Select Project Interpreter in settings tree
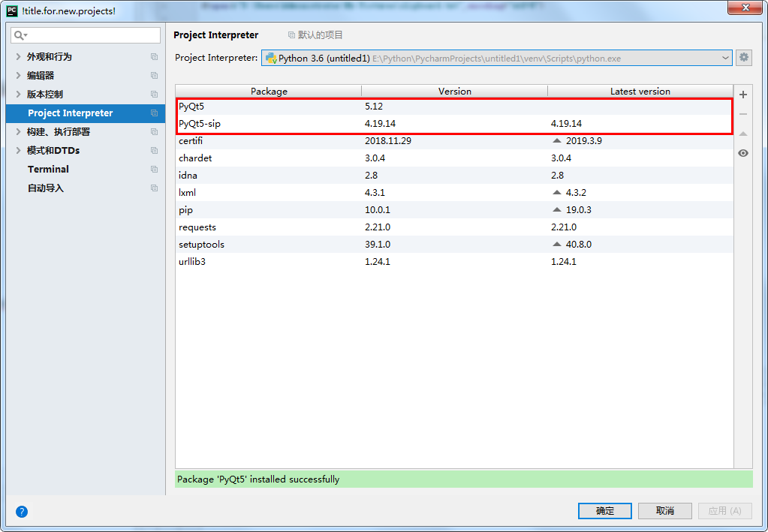This screenshot has height=532, width=768. 86,113
